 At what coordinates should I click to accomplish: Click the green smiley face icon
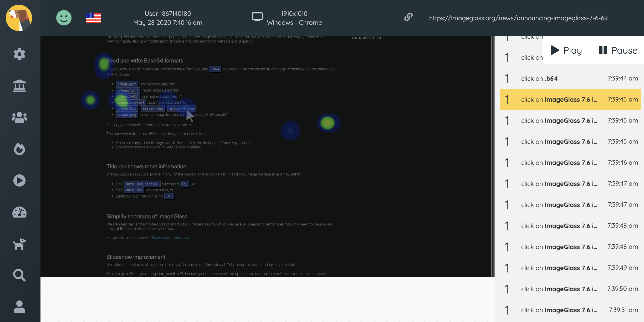pos(64,18)
